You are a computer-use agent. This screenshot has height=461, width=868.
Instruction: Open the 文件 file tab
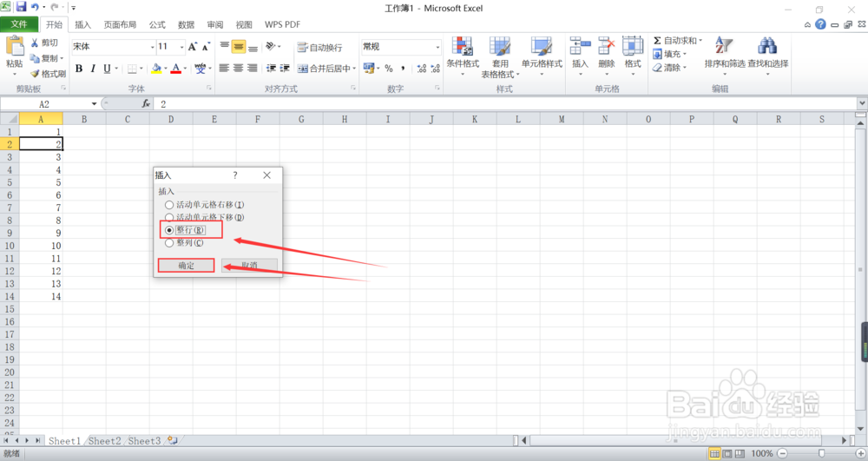click(x=19, y=24)
